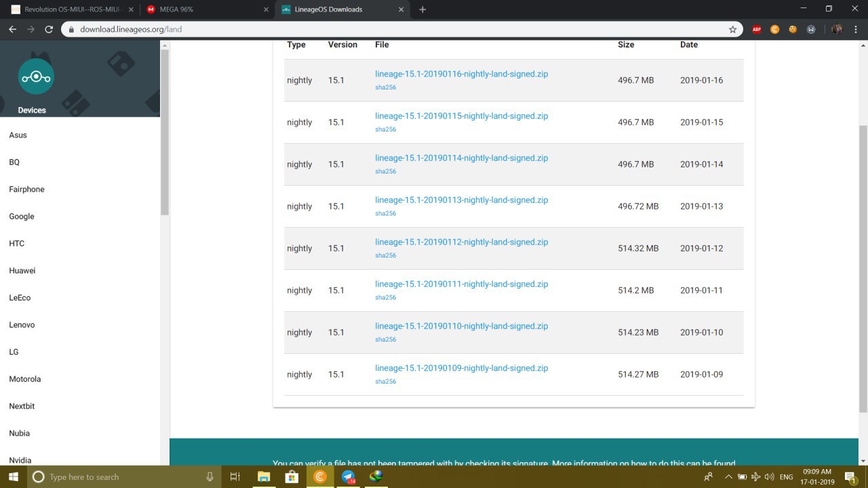Click the browser forward arrow
Image resolution: width=868 pixels, height=488 pixels.
point(31,29)
